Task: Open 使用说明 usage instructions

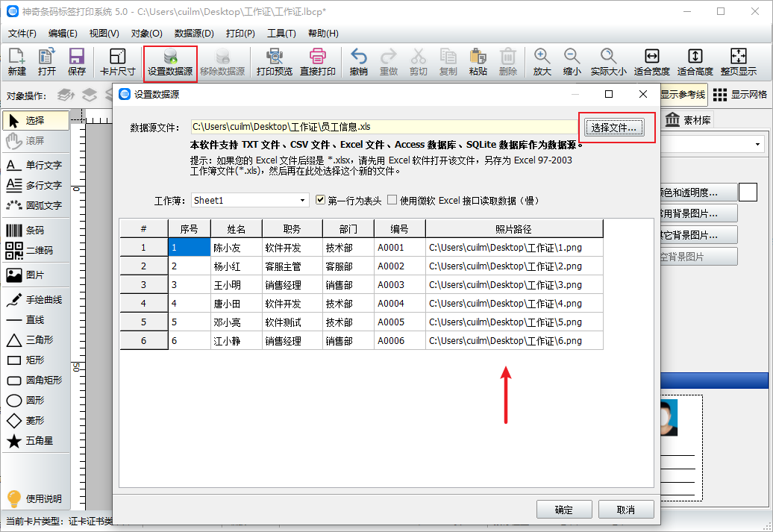Action: point(36,499)
